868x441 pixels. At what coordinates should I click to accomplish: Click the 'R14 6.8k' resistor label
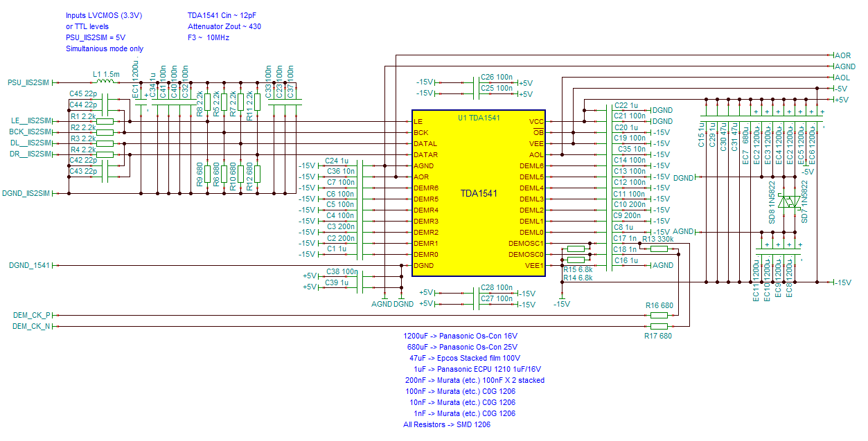(x=578, y=278)
